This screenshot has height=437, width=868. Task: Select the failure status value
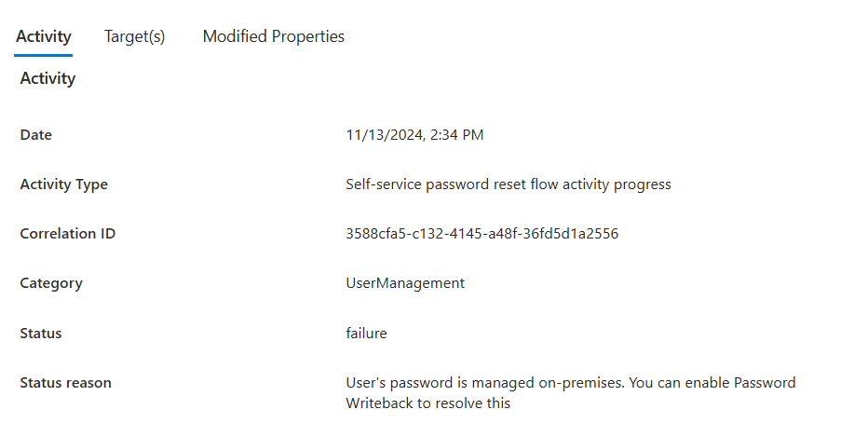pyautogui.click(x=366, y=334)
